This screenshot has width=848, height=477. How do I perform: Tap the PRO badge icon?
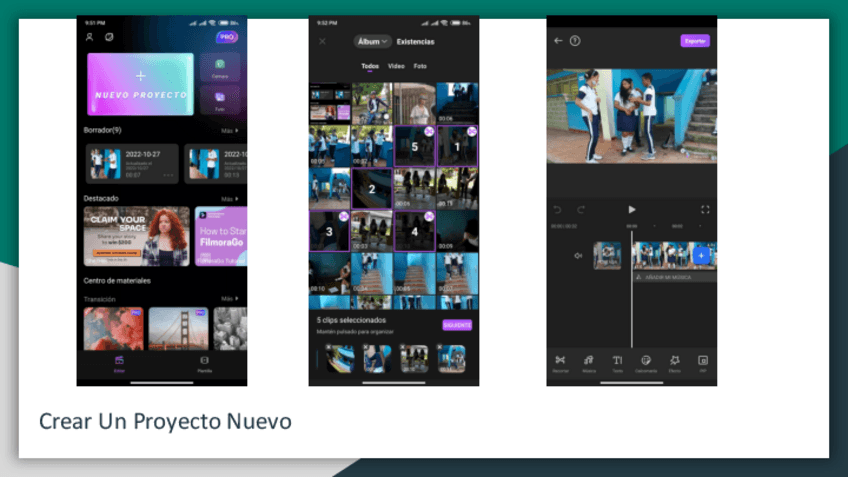(x=227, y=37)
